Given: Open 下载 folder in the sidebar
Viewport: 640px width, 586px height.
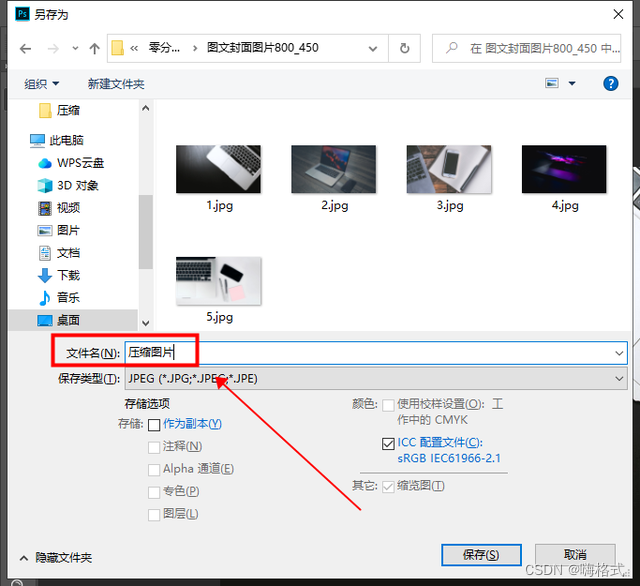Looking at the screenshot, I should (x=59, y=275).
